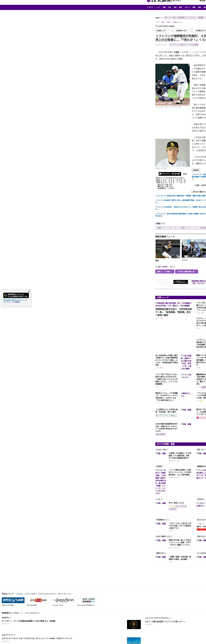Screen dimensions: 206x644
Task: Select 社会 in the navigation bar
Action: coord(170,8)
